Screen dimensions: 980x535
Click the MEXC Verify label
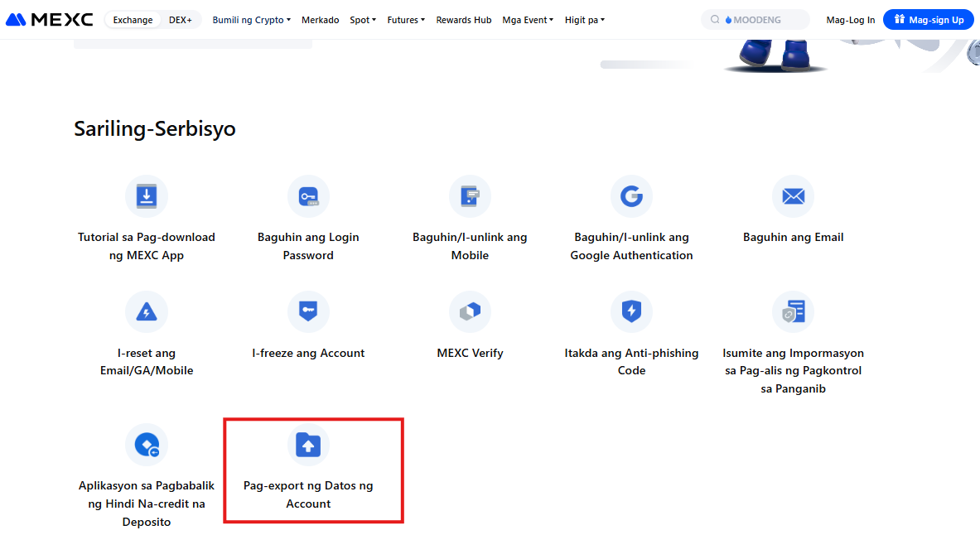470,353
